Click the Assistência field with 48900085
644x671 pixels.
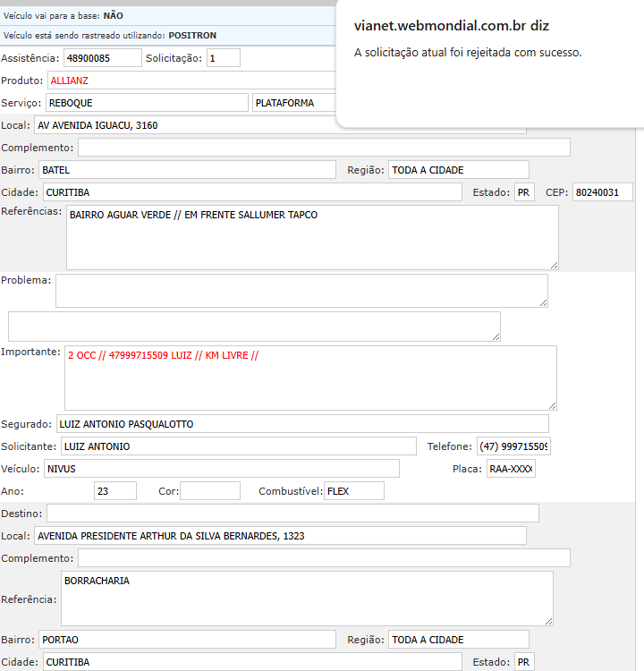click(102, 58)
